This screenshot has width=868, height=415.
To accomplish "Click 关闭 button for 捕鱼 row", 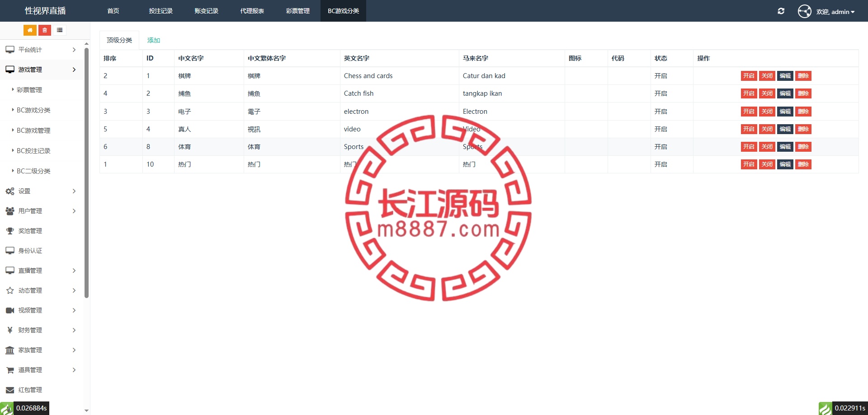I will [767, 93].
